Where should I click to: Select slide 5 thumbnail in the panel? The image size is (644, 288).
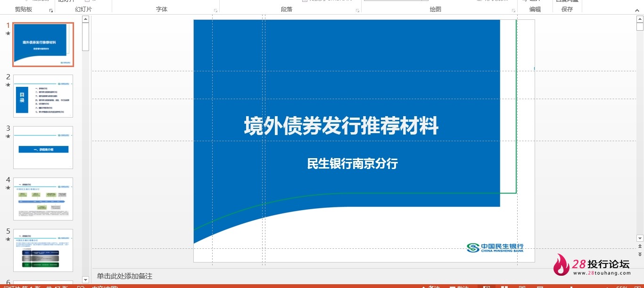click(43, 250)
